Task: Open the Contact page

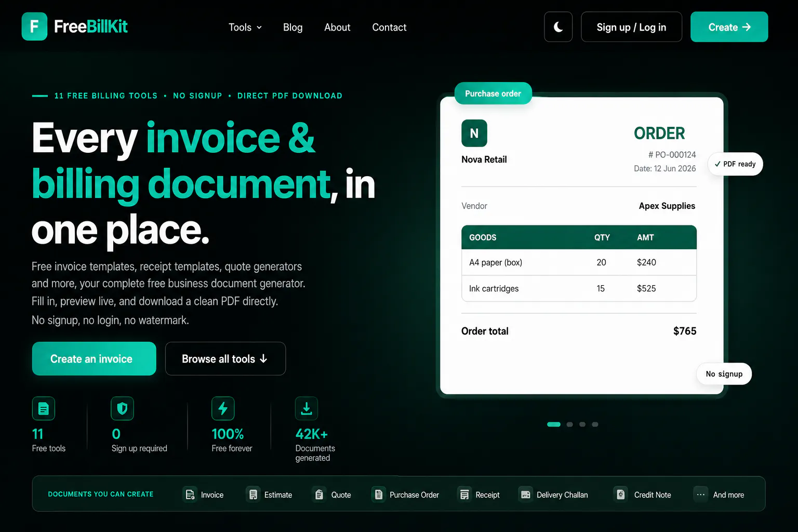Action: 389,28
